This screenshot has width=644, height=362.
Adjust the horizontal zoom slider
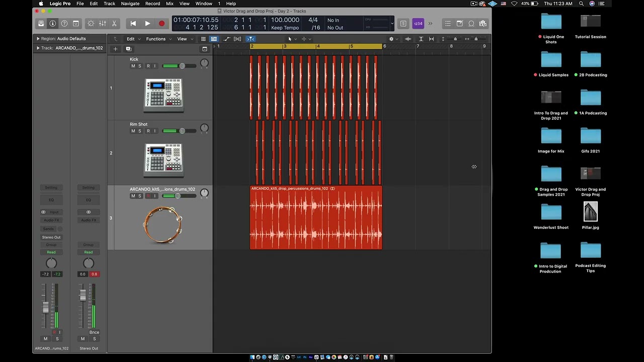point(475,39)
